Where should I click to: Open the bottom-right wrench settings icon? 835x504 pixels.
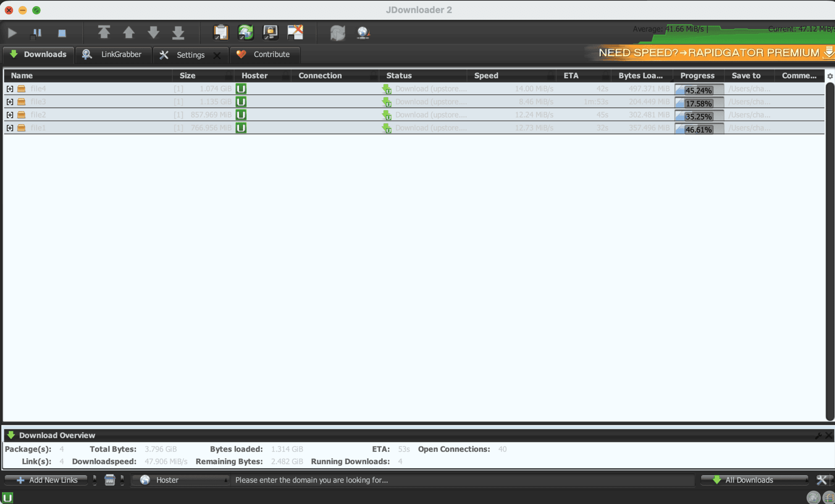click(822, 480)
